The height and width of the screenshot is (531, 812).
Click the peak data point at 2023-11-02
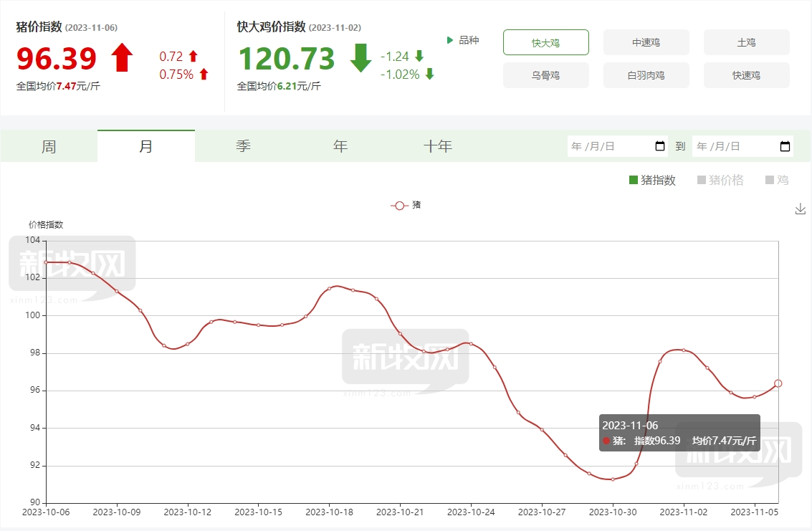point(684,350)
